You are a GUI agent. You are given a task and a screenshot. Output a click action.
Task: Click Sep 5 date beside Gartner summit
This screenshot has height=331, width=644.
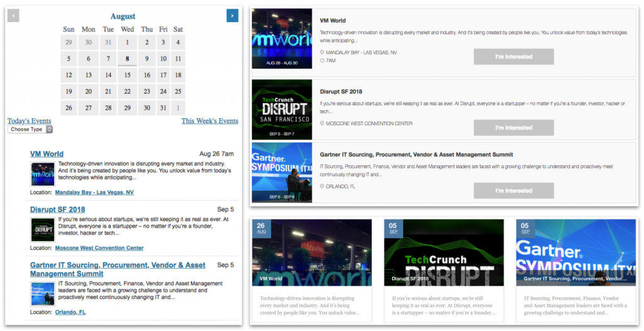click(x=226, y=265)
